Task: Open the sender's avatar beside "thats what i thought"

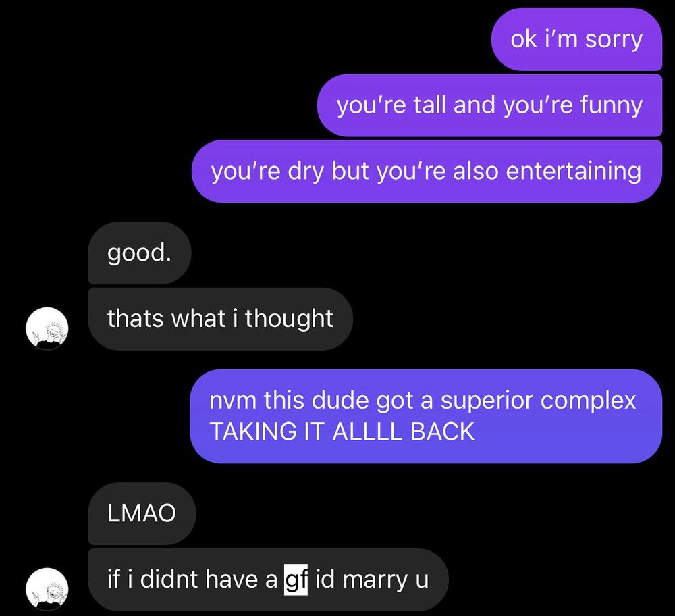Action: pos(47,328)
